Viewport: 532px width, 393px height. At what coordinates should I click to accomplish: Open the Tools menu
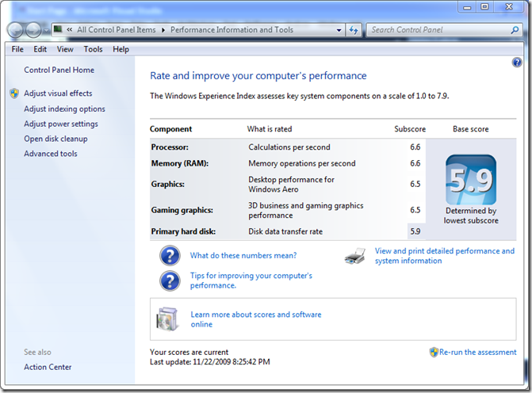point(93,49)
